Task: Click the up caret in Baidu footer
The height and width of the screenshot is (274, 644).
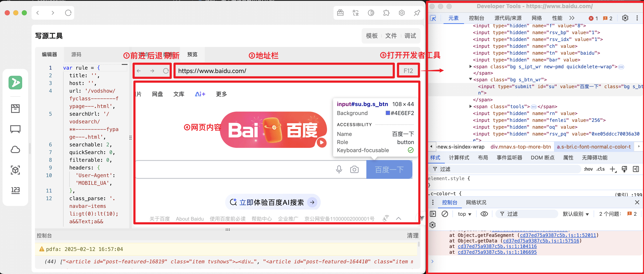Action: [x=399, y=219]
